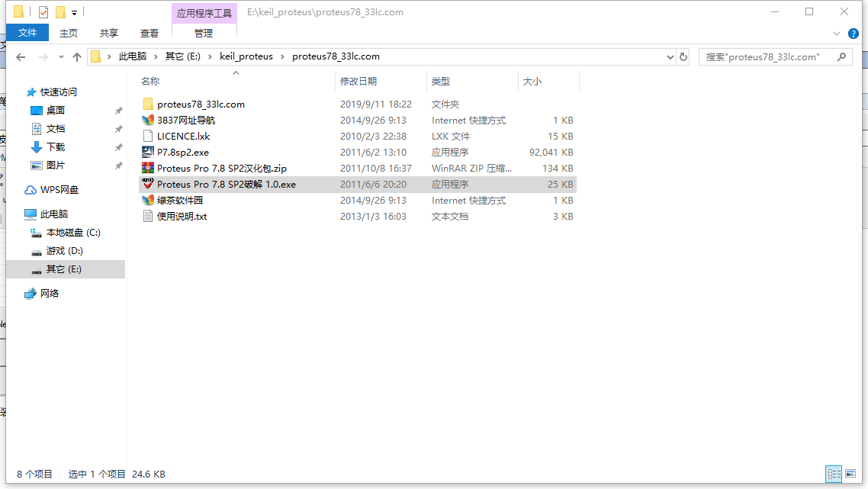Screen dimensions: 868x489
Task: Click the file name P7.8sp2.exe
Action: [183, 153]
